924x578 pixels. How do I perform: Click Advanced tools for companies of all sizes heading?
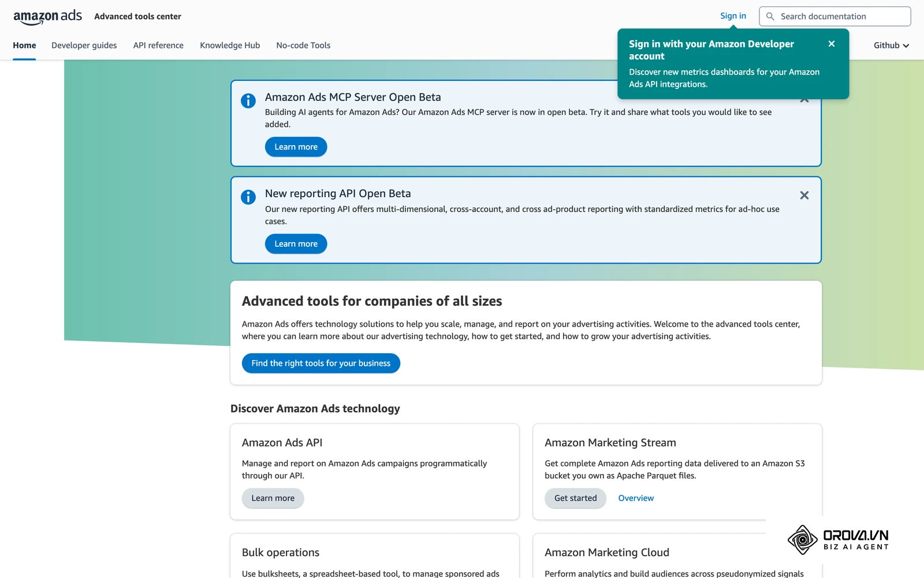(371, 301)
